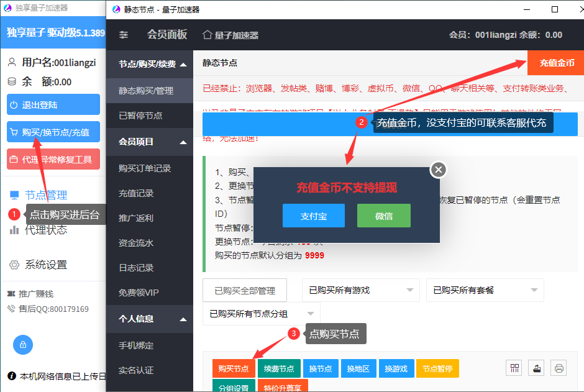584x392 pixels.
Task: Click the printer icon near bottom right
Action: click(558, 368)
